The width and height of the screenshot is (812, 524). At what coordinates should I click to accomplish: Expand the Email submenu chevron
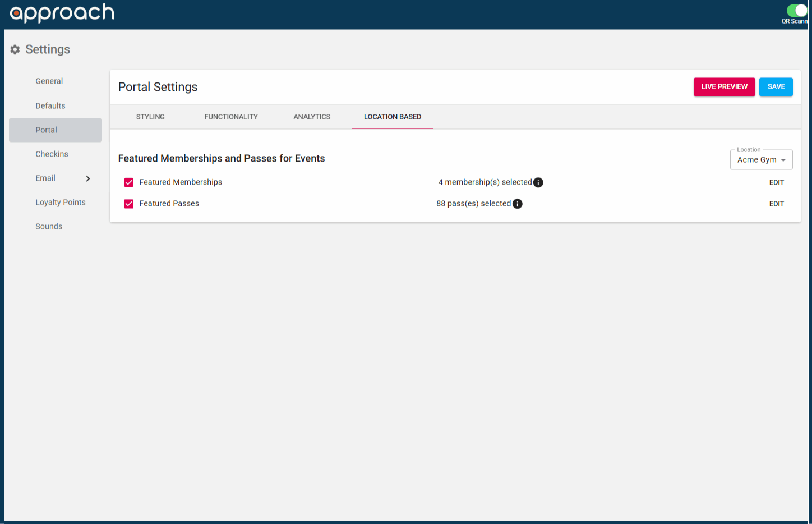[88, 178]
